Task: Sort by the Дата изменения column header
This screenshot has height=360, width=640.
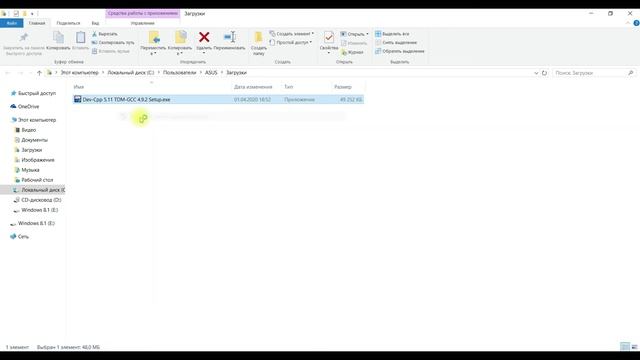Action: click(x=256, y=87)
